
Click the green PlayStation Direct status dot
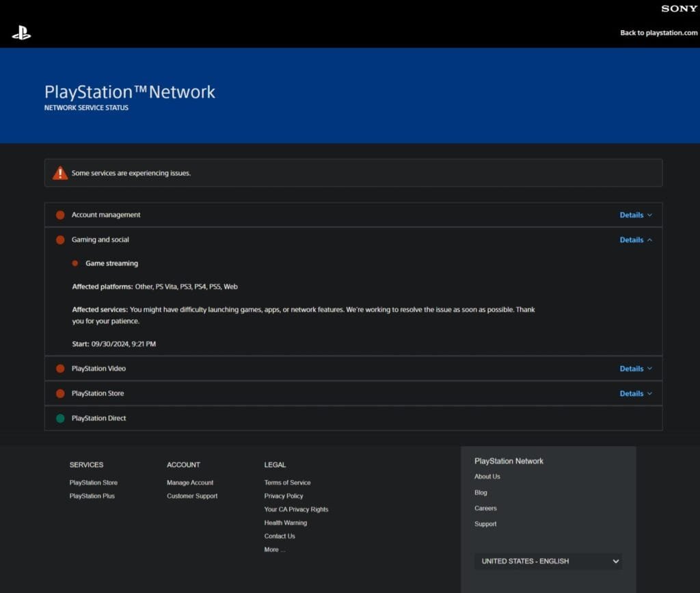point(60,419)
